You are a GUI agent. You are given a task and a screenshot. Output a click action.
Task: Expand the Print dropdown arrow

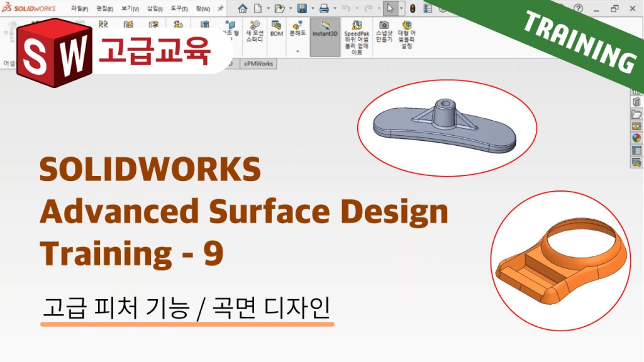coord(335,9)
